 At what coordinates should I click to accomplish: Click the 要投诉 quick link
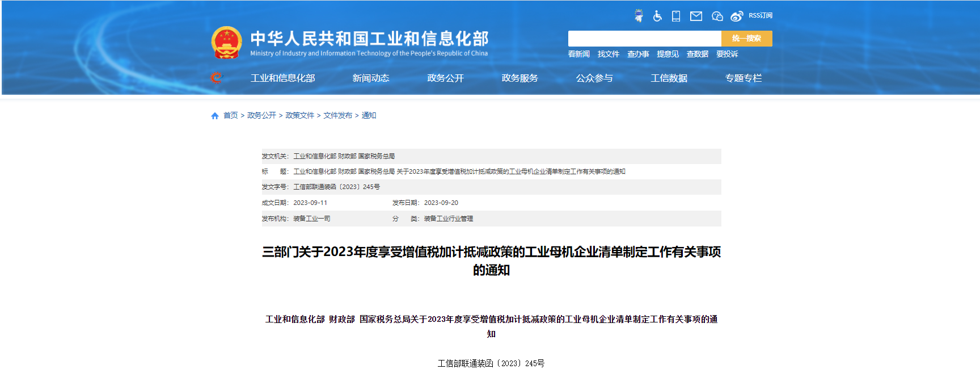727,54
